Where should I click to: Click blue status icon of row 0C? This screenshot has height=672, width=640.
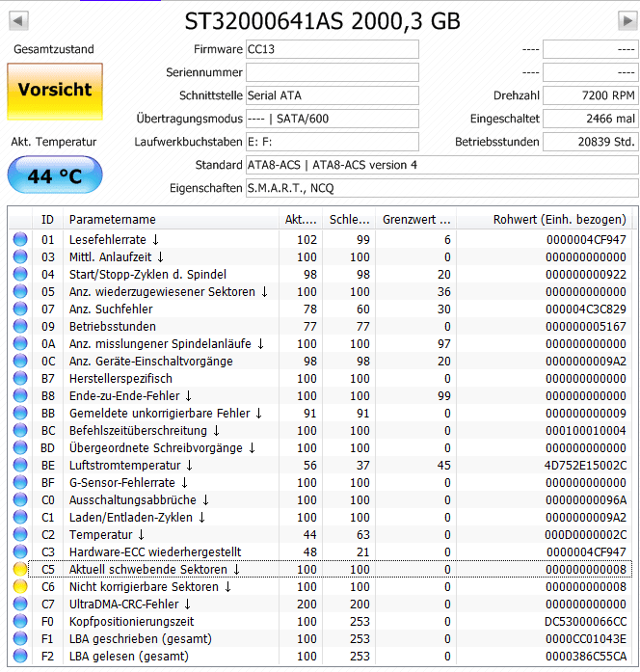20,362
